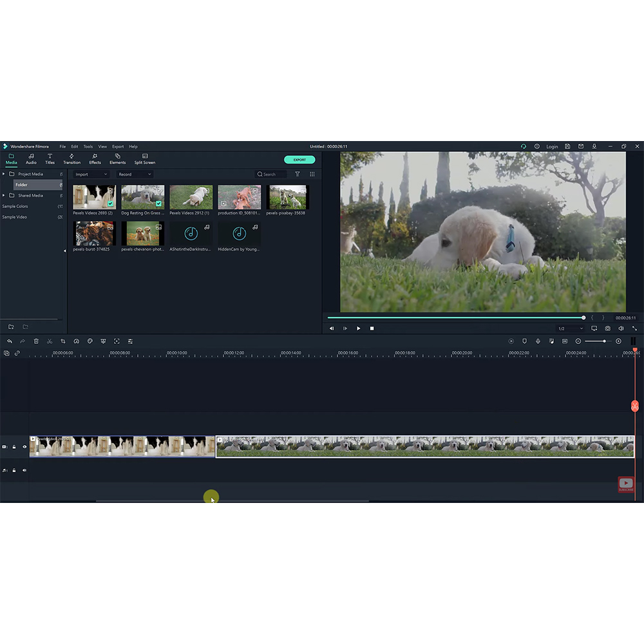
Task: Zoom out timeline with minus icon
Action: 578,341
